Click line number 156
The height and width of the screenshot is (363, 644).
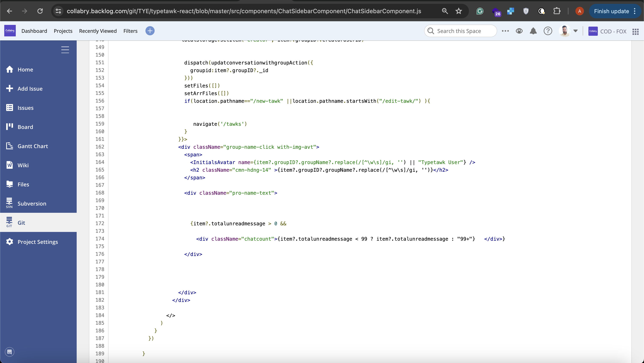100,101
